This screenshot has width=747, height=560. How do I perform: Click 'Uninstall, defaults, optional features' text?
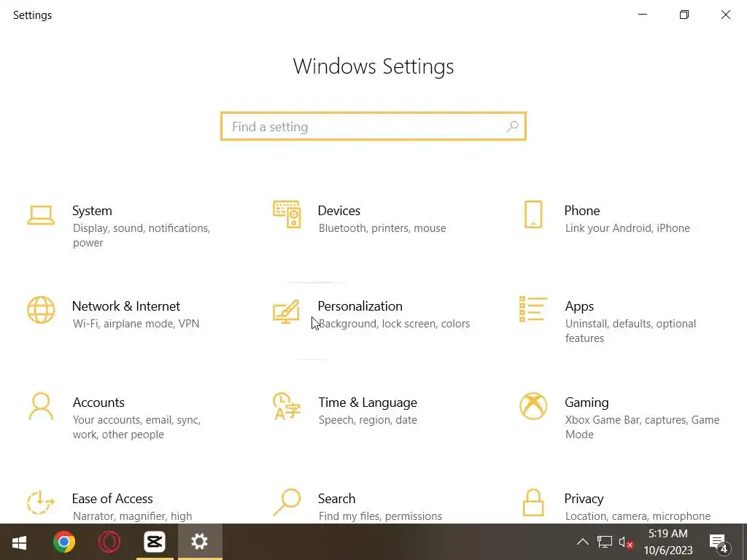coord(630,331)
